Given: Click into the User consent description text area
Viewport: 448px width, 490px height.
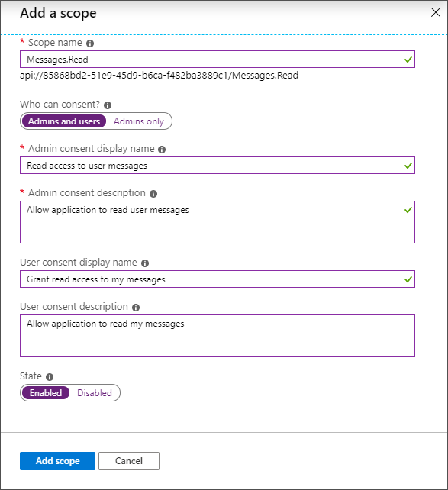Looking at the screenshot, I should [x=218, y=336].
